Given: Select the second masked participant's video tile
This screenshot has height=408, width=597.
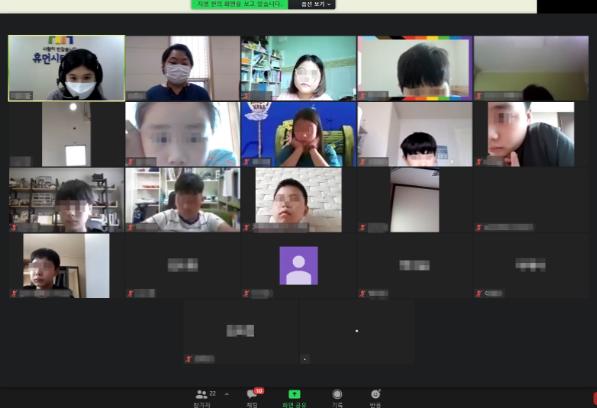Looking at the screenshot, I should coord(183,68).
